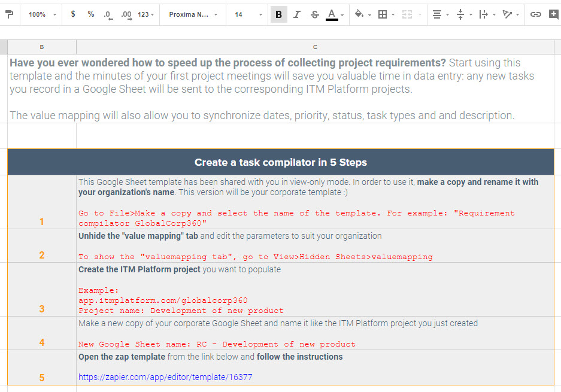Screen dimensions: 561x392
Task: Apply borders to selected cells
Action: coord(382,14)
